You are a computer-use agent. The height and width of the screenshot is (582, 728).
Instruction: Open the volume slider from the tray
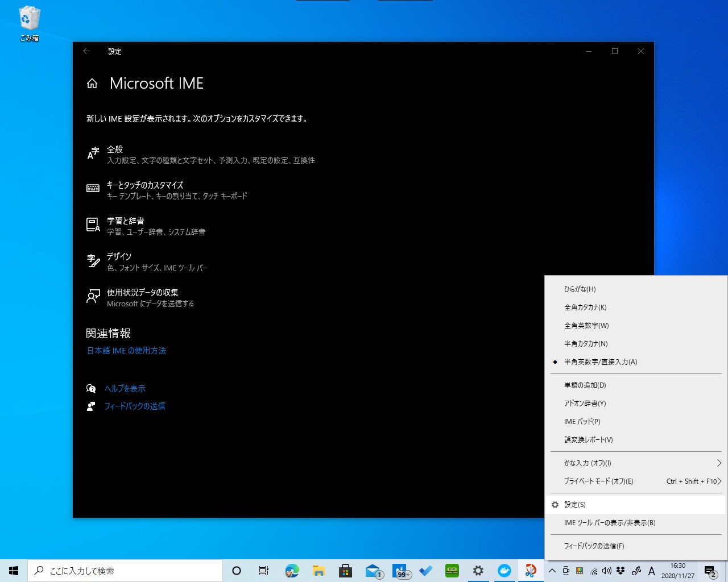coord(607,570)
